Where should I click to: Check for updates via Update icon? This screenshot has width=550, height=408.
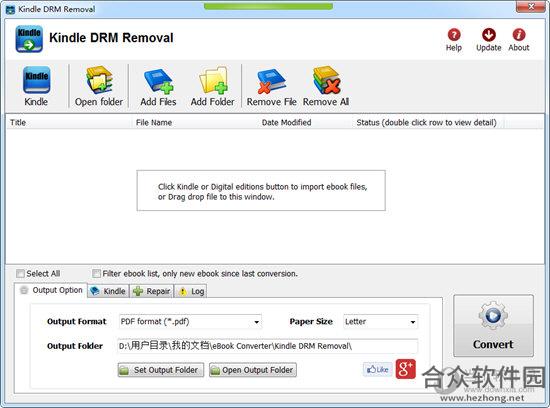[489, 35]
